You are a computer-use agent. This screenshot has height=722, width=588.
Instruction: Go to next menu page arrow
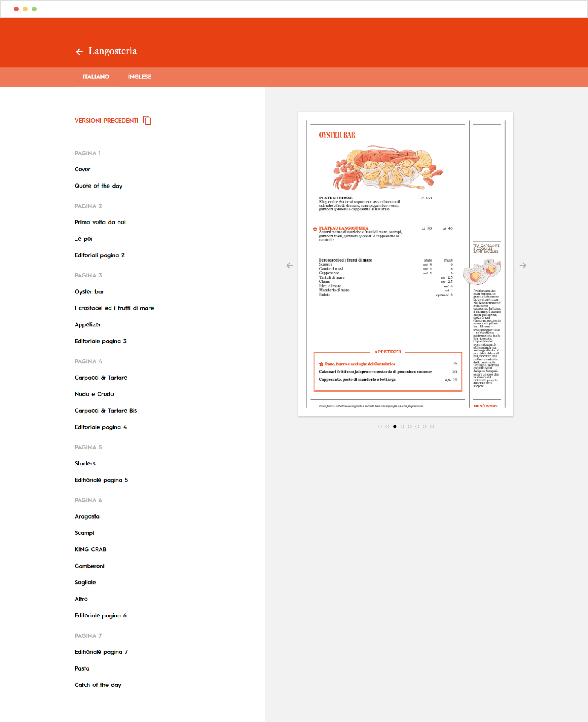coord(523,266)
